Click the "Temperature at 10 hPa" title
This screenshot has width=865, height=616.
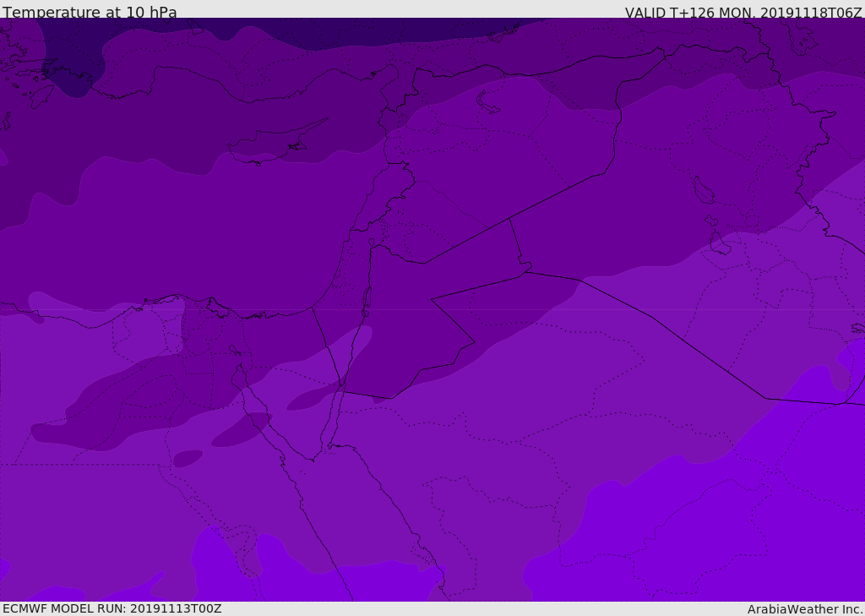[90, 12]
